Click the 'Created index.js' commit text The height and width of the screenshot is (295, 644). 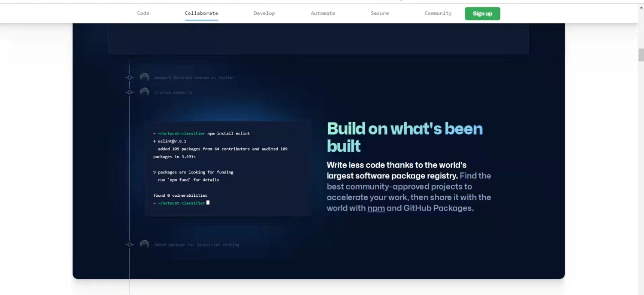pos(173,92)
